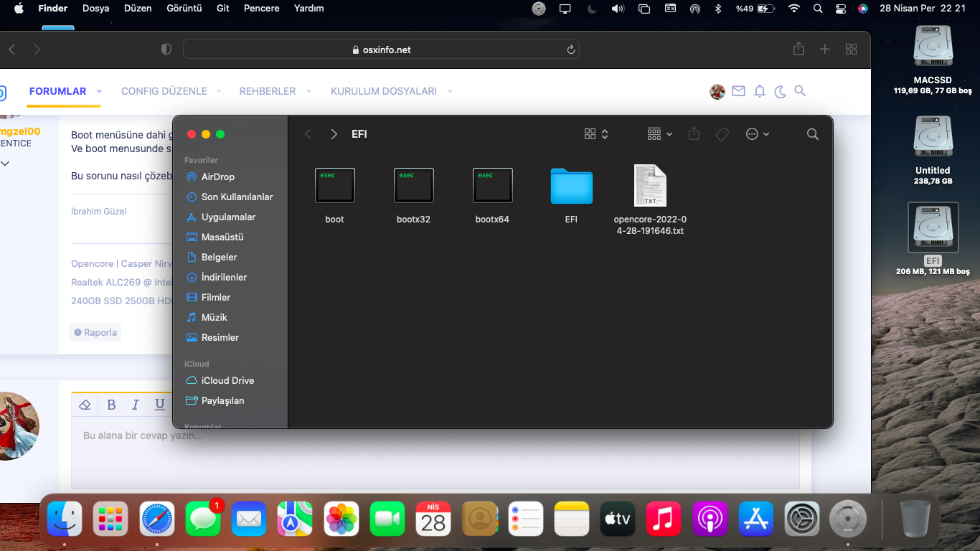Open the REHBERLER forum navigation tab
The height and width of the screenshot is (551, 980).
point(268,91)
